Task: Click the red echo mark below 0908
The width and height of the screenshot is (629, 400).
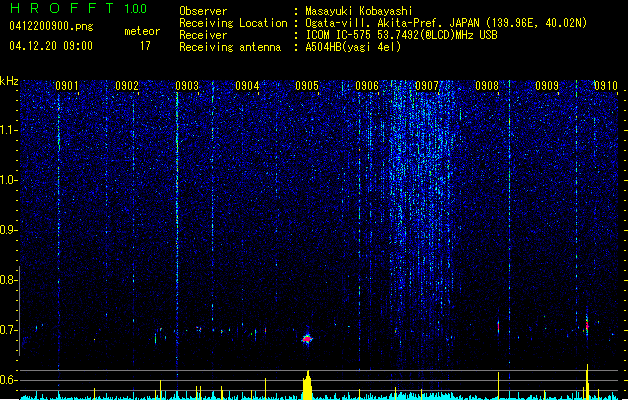Action: click(498, 326)
